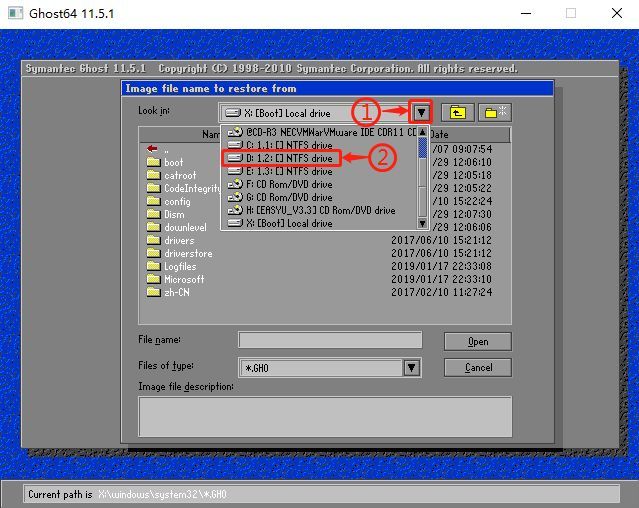
Task: Click the *.GHO file type box
Action: click(x=322, y=368)
